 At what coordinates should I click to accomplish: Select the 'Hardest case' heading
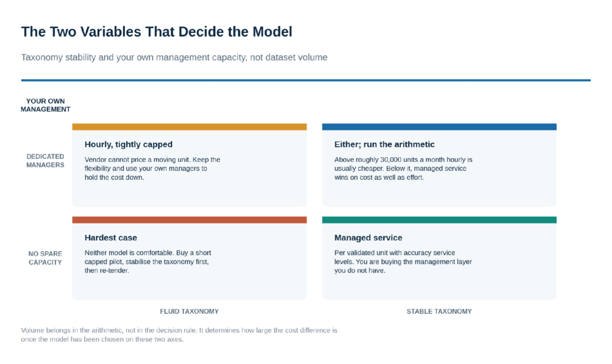pos(111,238)
